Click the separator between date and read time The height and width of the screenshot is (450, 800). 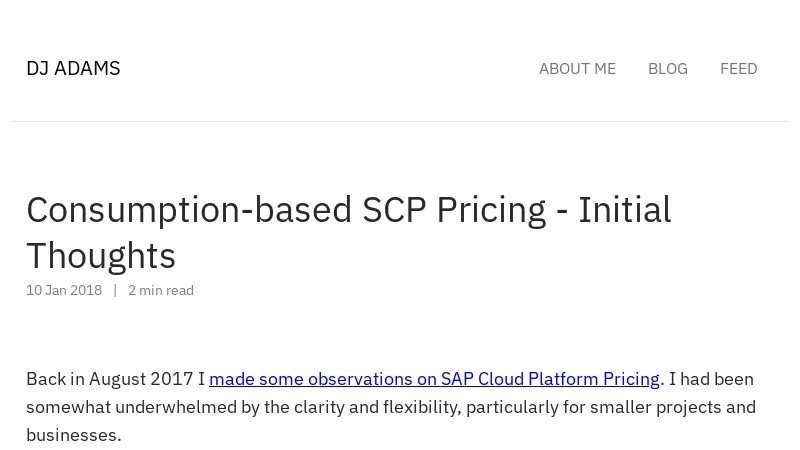115,290
